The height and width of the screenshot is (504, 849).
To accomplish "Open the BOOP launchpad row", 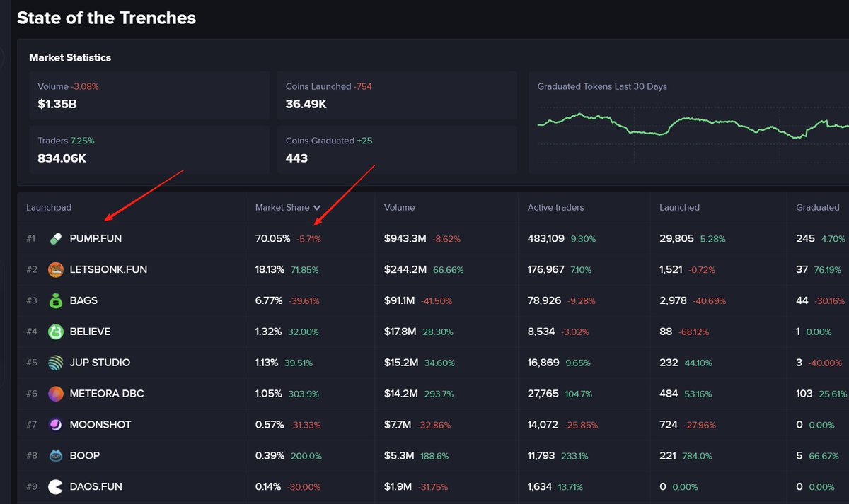I will [433, 456].
